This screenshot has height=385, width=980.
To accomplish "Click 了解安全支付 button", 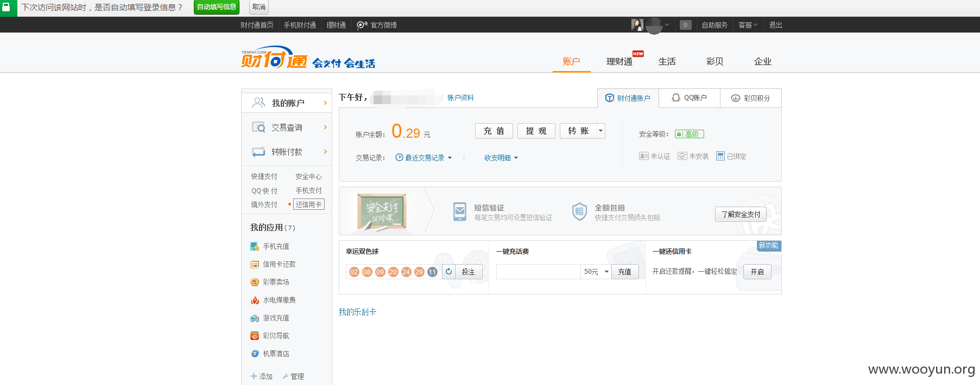I will (741, 214).
